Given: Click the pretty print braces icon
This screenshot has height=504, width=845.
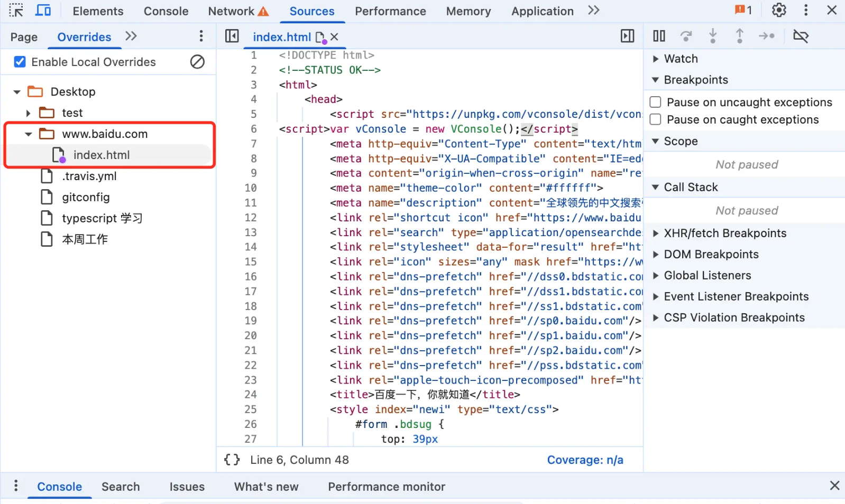Looking at the screenshot, I should (x=232, y=460).
